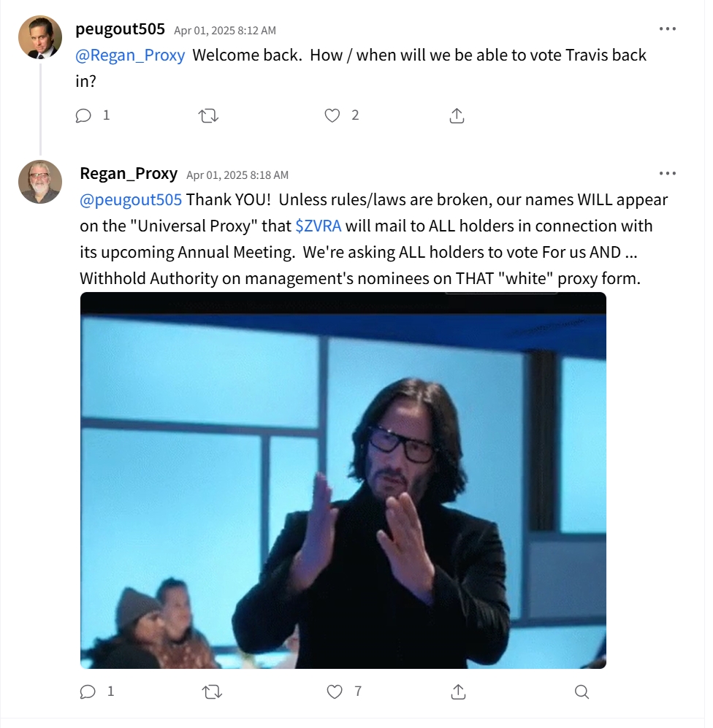Repost Regan_Proxy's message
The image size is (713, 728).
click(x=212, y=691)
